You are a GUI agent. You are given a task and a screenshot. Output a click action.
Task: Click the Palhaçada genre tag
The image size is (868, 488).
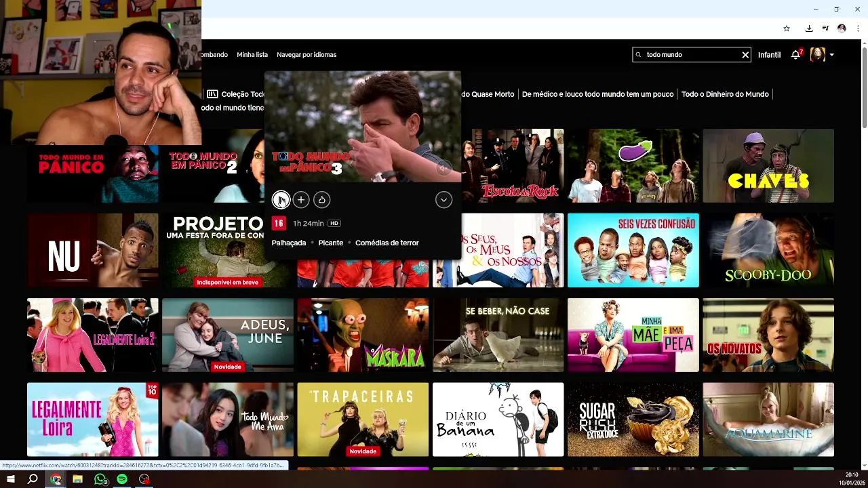click(x=289, y=243)
